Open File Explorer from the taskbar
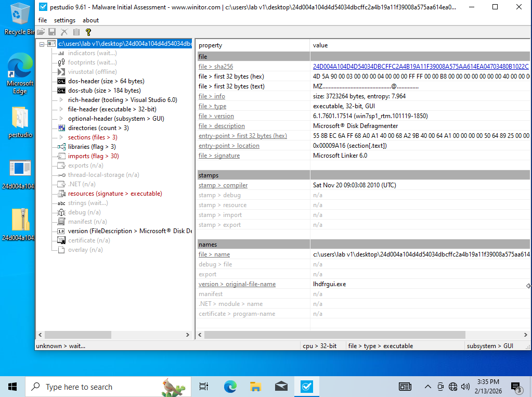Viewport: 532px width, 397px height. click(255, 387)
